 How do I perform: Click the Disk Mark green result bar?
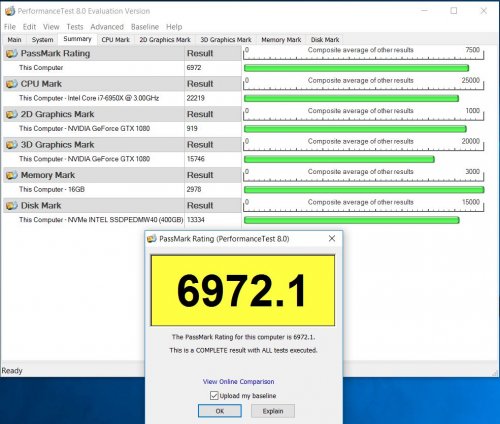[x=352, y=220]
